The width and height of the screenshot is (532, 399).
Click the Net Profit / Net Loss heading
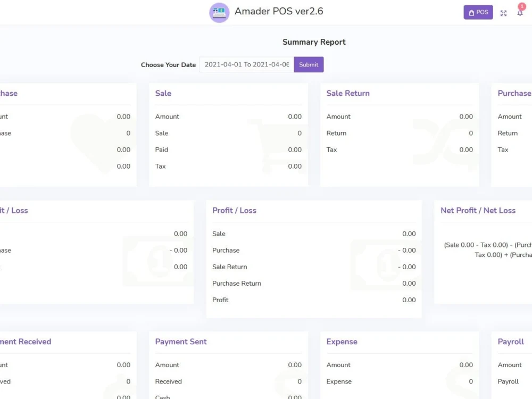point(478,210)
